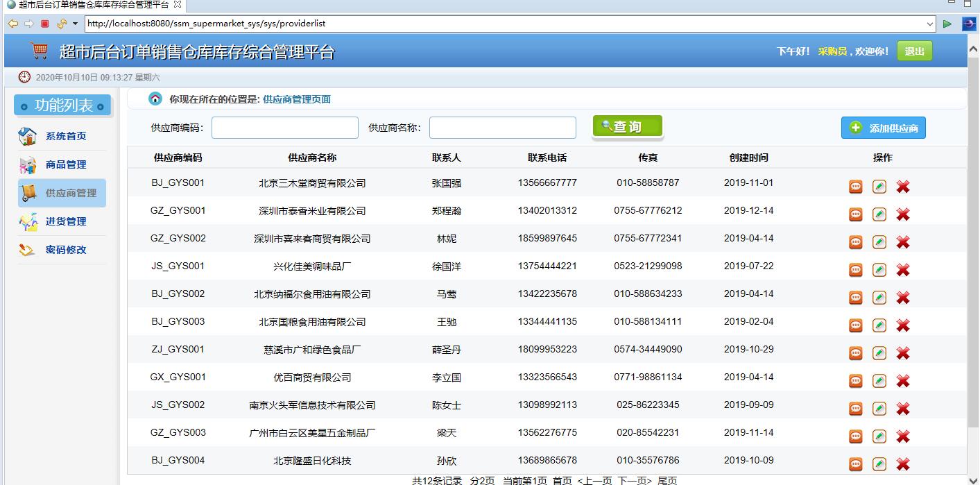Click the browser back arrow
Screen dimensions: 980x485
pyautogui.click(x=12, y=23)
